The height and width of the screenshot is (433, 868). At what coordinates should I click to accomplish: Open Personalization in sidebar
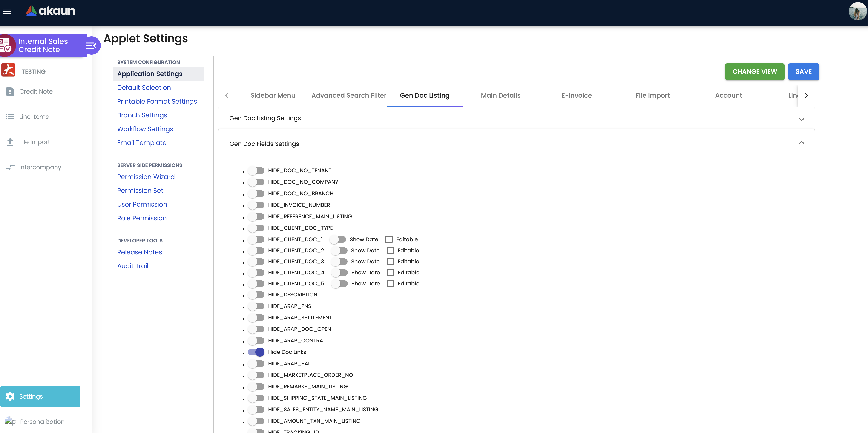(x=42, y=422)
